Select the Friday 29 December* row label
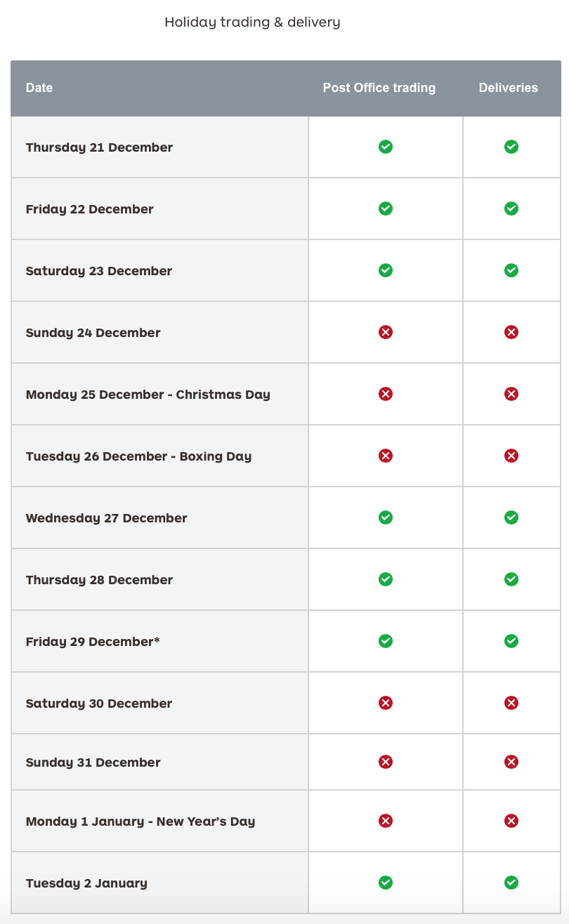Image resolution: width=569 pixels, height=924 pixels. [x=93, y=642]
